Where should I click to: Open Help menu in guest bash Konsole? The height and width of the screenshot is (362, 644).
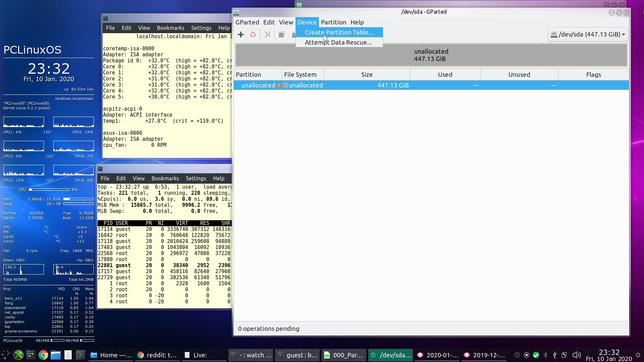click(x=218, y=179)
